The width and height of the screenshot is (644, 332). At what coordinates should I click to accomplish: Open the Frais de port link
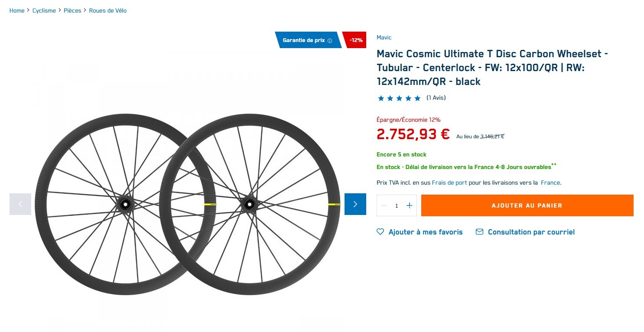click(x=449, y=183)
